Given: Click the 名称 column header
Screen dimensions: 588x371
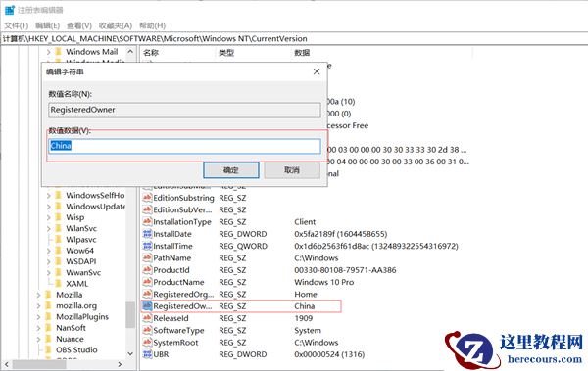Looking at the screenshot, I should pos(151,53).
